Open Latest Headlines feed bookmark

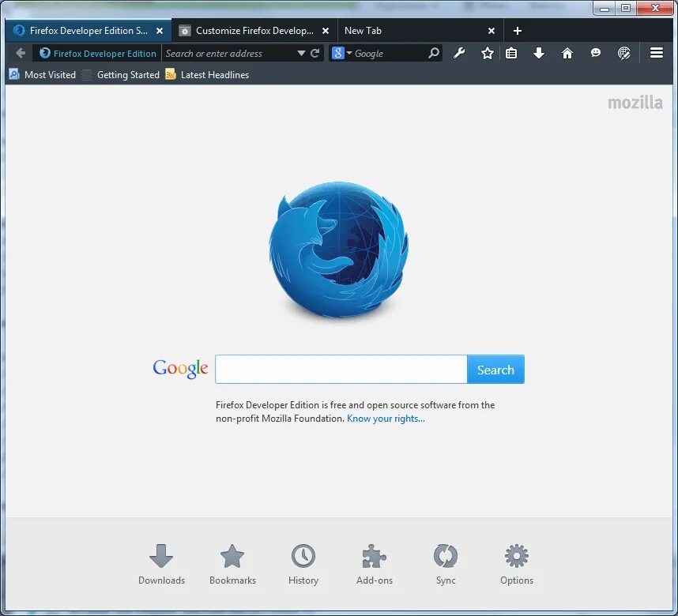(x=207, y=75)
